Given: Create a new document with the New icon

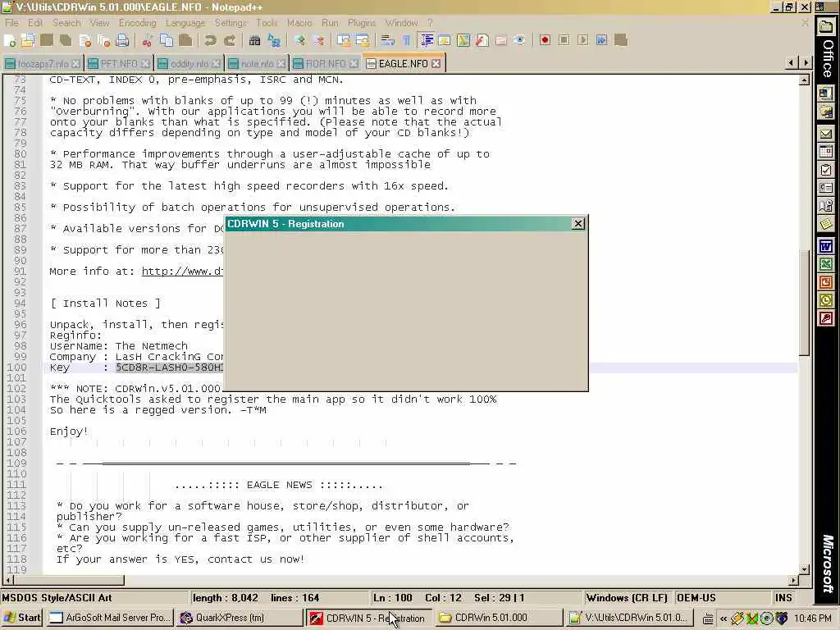Looking at the screenshot, I should click(x=10, y=41).
